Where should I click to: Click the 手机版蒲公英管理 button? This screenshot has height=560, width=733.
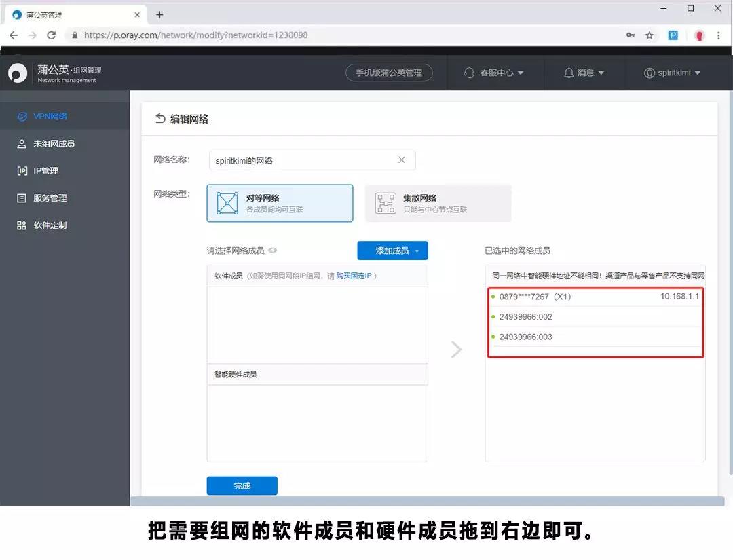388,73
